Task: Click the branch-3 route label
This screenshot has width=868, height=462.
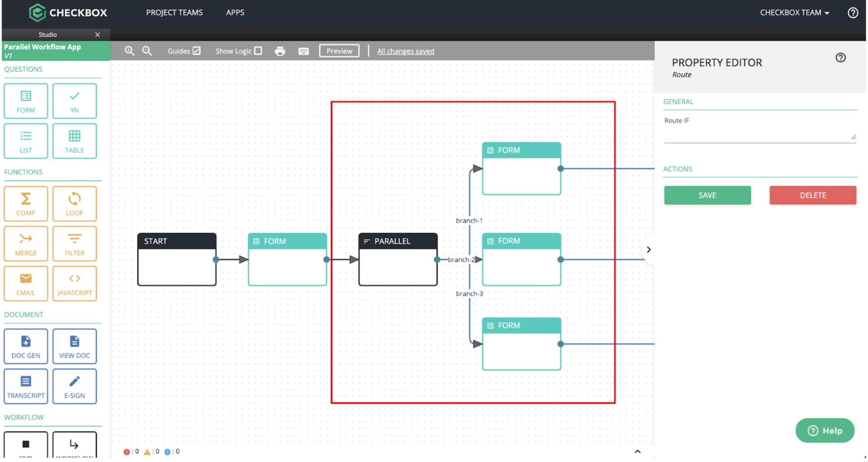Action: tap(469, 294)
